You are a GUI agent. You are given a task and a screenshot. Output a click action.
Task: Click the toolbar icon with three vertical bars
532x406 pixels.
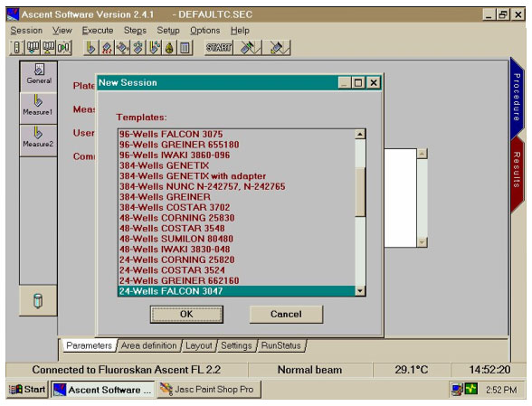[185, 48]
